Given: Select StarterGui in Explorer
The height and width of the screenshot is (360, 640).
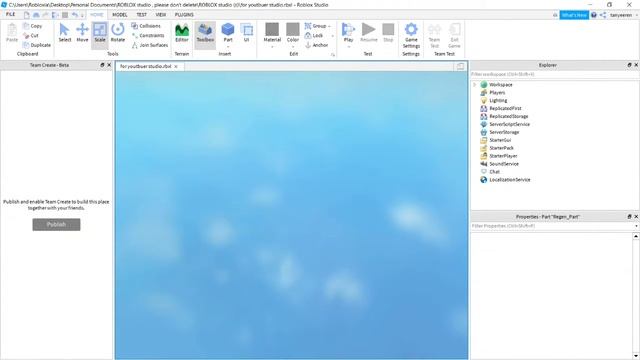Looking at the screenshot, I should coord(500,140).
